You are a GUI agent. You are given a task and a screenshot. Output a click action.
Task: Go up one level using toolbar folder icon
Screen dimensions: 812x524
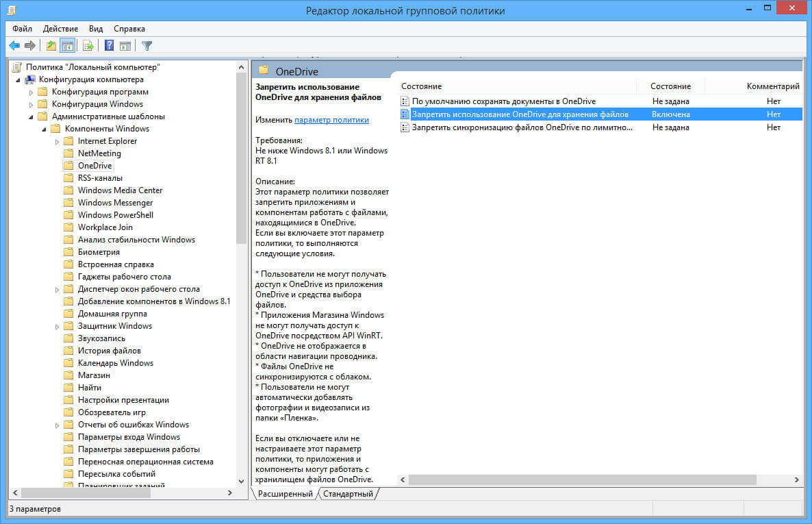(x=51, y=46)
